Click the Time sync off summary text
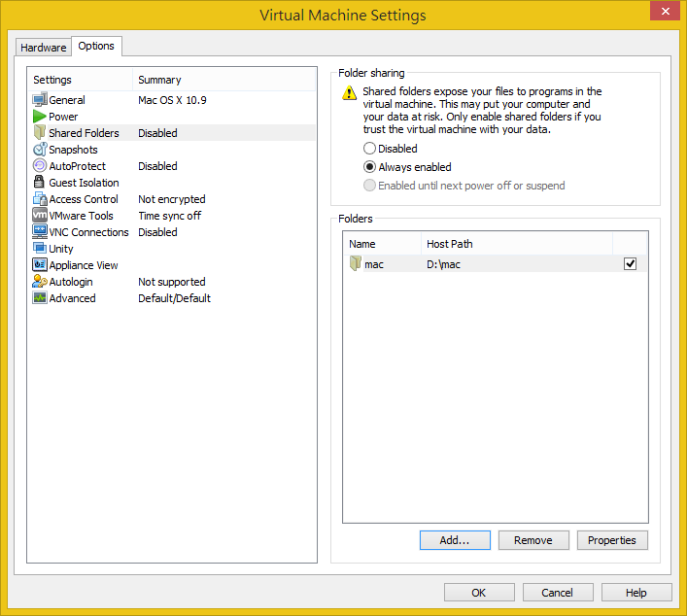This screenshot has width=687, height=616. coord(169,216)
